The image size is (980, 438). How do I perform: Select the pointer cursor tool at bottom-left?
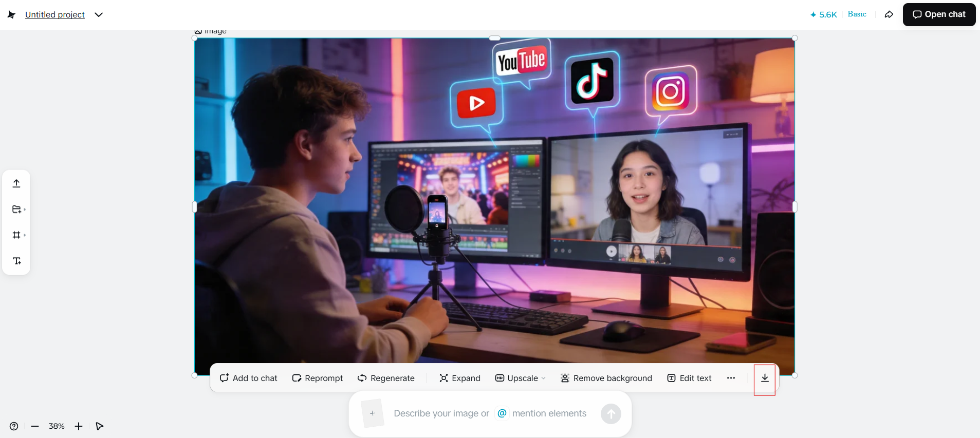tap(100, 426)
